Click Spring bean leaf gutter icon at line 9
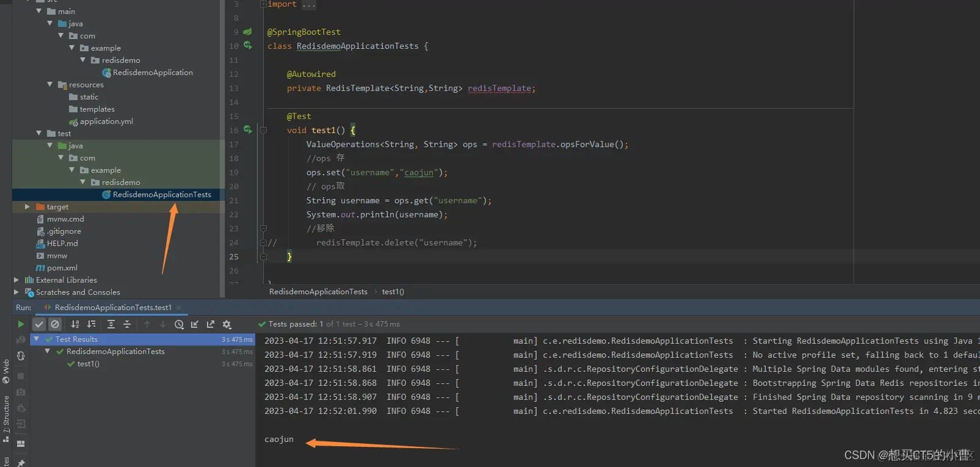980x467 pixels. (x=247, y=31)
